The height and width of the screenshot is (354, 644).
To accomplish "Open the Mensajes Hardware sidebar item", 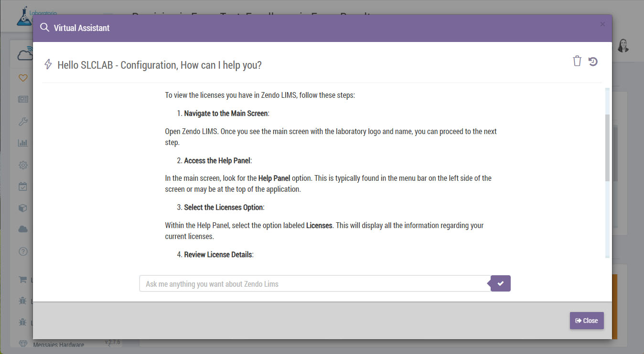I will coord(58,345).
